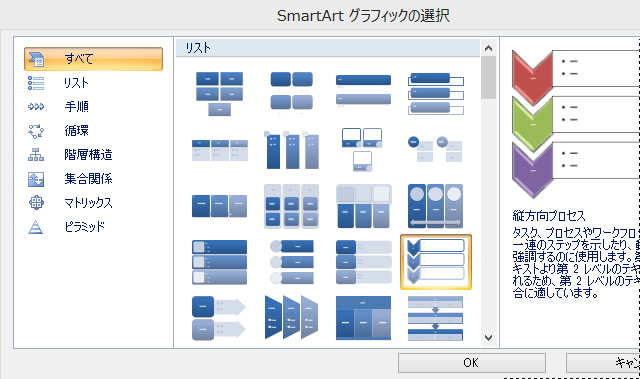Select the 階層構造 category

[88, 155]
